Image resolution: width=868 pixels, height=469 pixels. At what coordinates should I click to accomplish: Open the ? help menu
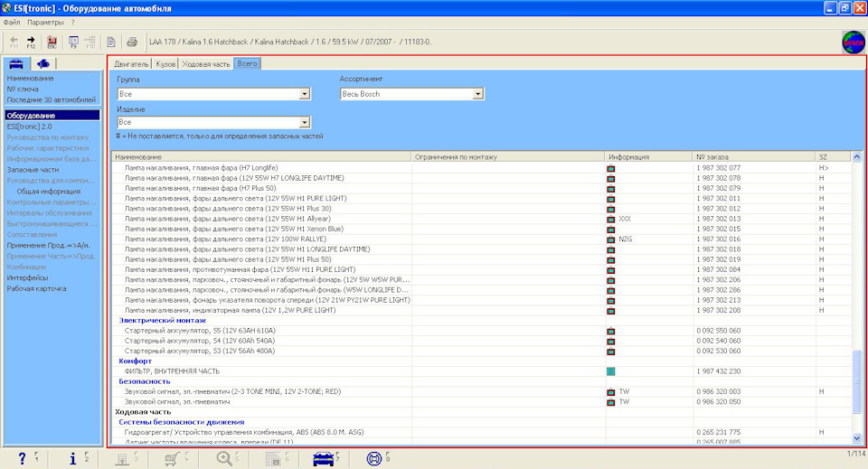pos(72,23)
